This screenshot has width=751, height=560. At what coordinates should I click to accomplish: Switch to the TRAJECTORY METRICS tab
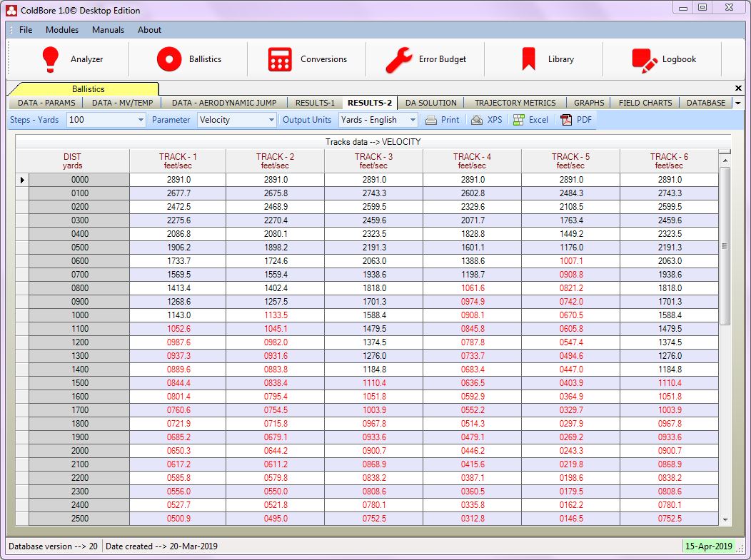(x=515, y=103)
